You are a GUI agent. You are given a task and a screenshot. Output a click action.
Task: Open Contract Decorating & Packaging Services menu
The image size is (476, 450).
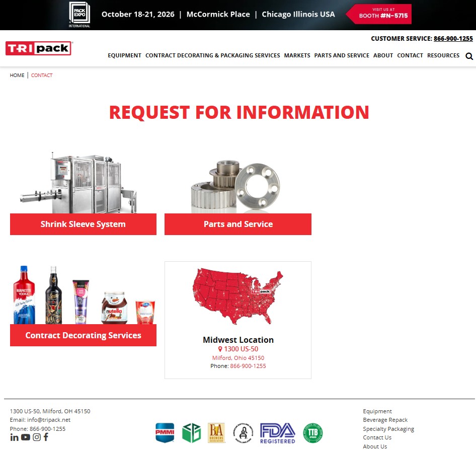[212, 55]
